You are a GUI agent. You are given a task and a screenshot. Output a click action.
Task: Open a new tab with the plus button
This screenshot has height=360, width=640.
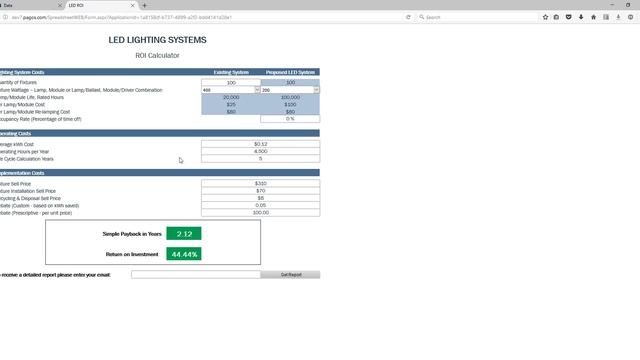tap(144, 5)
